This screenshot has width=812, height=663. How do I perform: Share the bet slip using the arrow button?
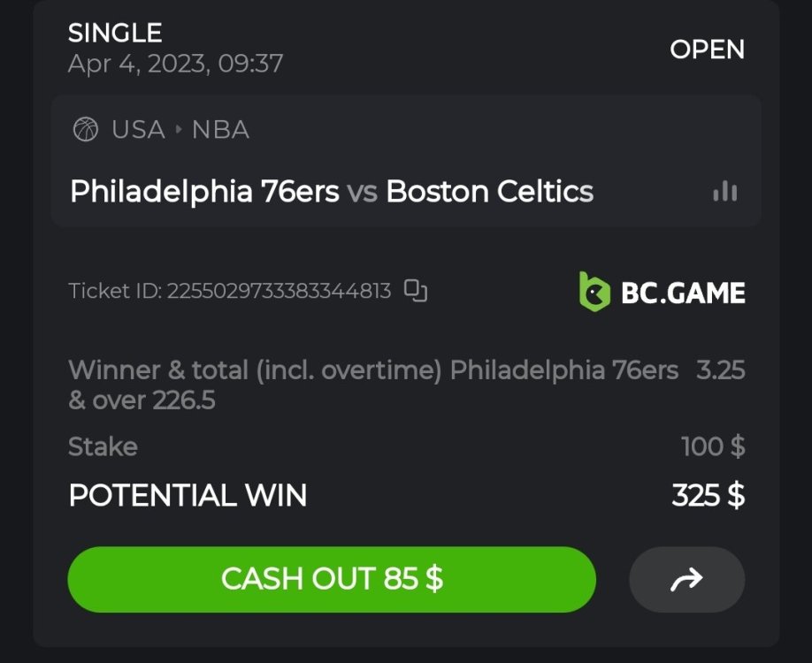[x=686, y=579]
